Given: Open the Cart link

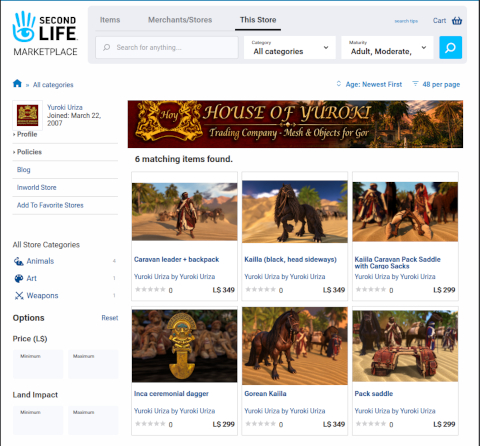Looking at the screenshot, I should 439,21.
